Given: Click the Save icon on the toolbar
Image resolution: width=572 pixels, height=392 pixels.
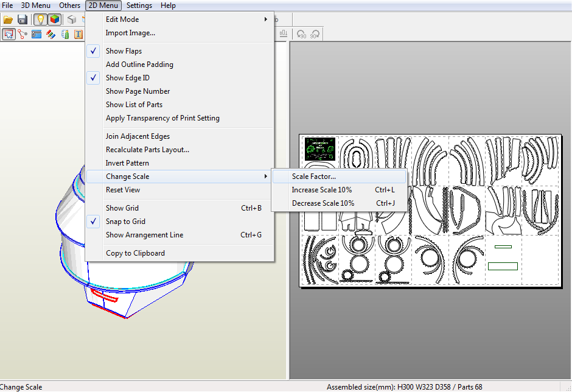Looking at the screenshot, I should coord(23,19).
